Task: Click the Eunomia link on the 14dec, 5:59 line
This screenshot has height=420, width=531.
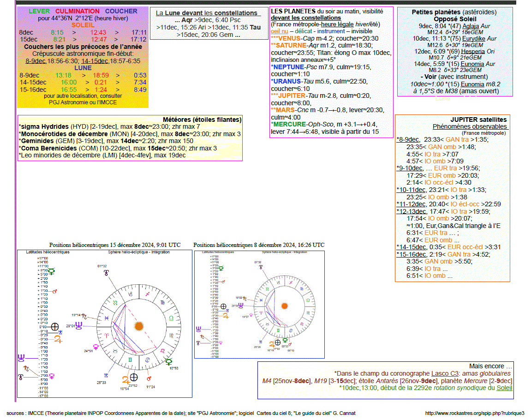Action: (x=472, y=64)
